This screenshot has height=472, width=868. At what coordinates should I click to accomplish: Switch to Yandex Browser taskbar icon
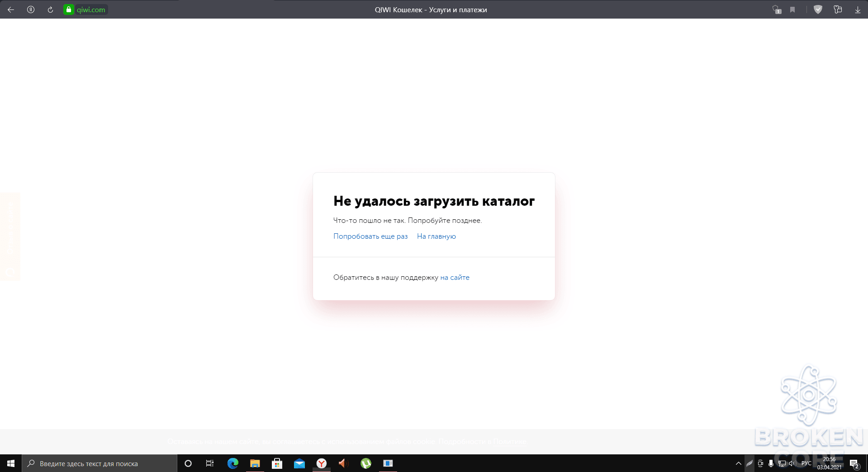click(x=321, y=463)
